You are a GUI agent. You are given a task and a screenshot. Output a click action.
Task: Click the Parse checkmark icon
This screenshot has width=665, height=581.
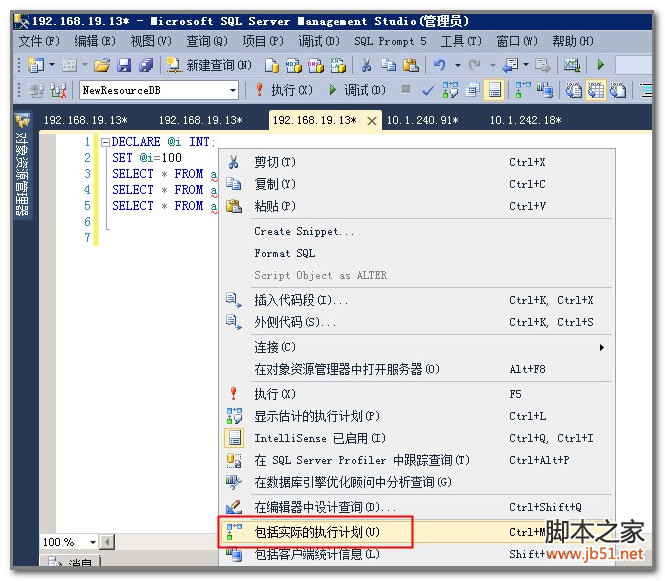428,90
